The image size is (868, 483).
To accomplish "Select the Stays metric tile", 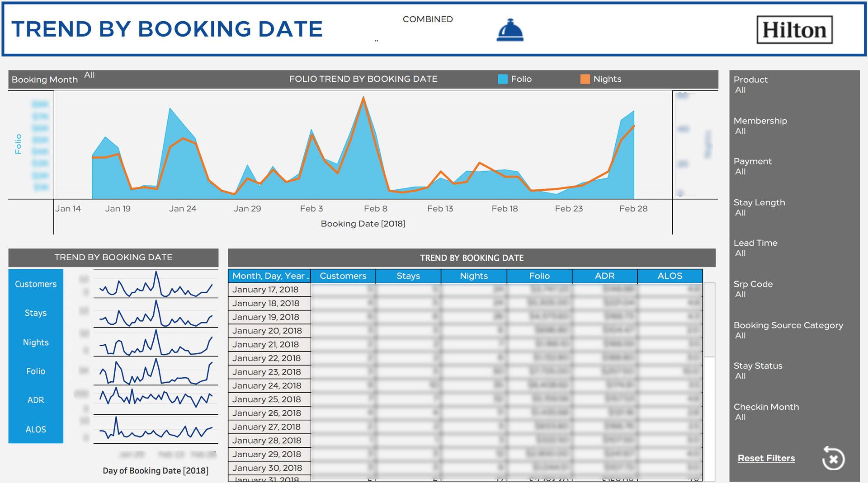I will (36, 313).
